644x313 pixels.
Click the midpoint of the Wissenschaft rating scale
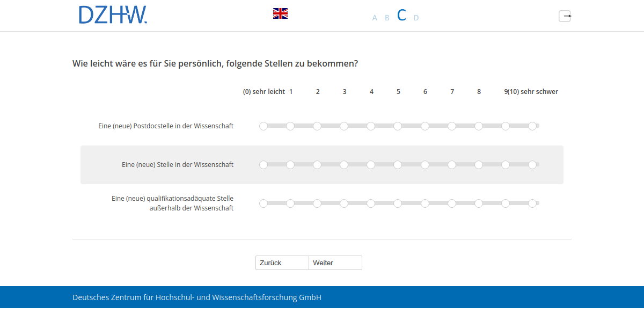pos(398,165)
